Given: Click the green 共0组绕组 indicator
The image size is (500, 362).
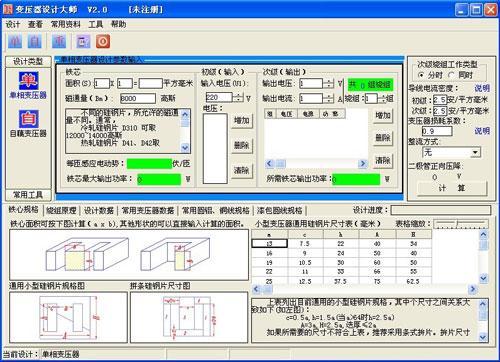Looking at the screenshot, I should tap(370, 85).
